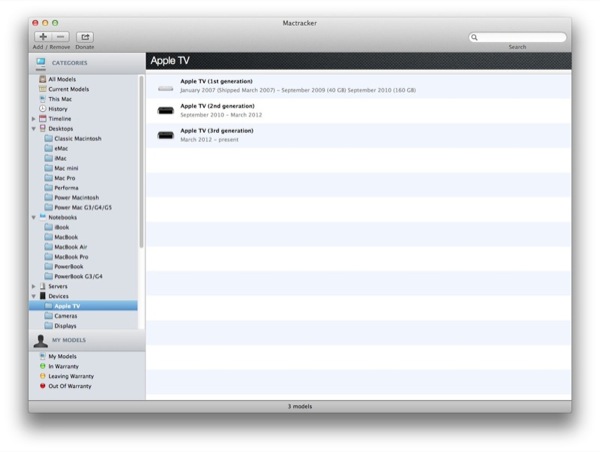Click the Devices category icon
Image resolution: width=600 pixels, height=452 pixels.
tap(43, 296)
